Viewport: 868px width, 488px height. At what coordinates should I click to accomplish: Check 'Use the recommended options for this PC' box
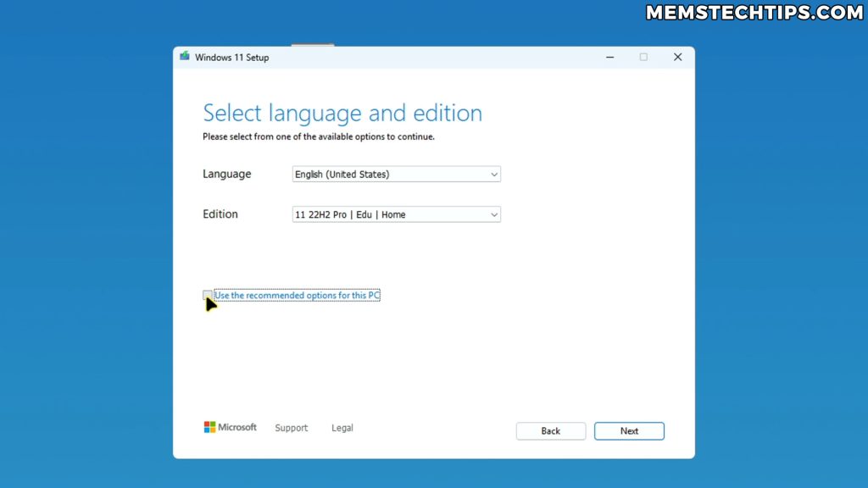(x=207, y=295)
